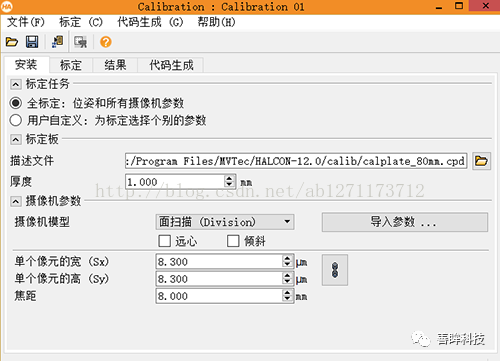Browse for description file with folder icon
Image resolution: width=500 pixels, height=361 pixels.
click(481, 161)
